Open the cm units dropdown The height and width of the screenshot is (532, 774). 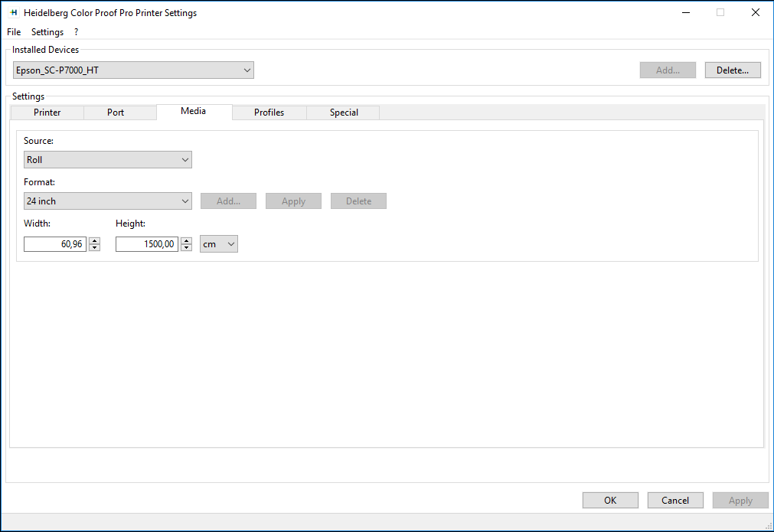click(219, 244)
